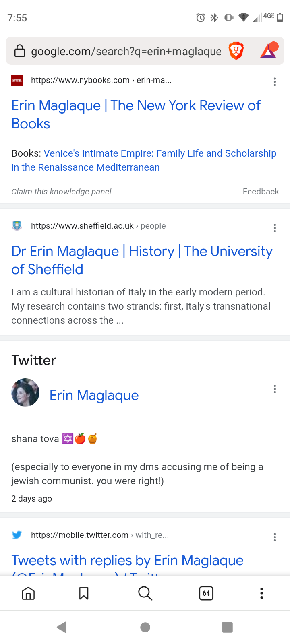
Task: Tap the search icon in bottom toolbar
Action: point(145,593)
